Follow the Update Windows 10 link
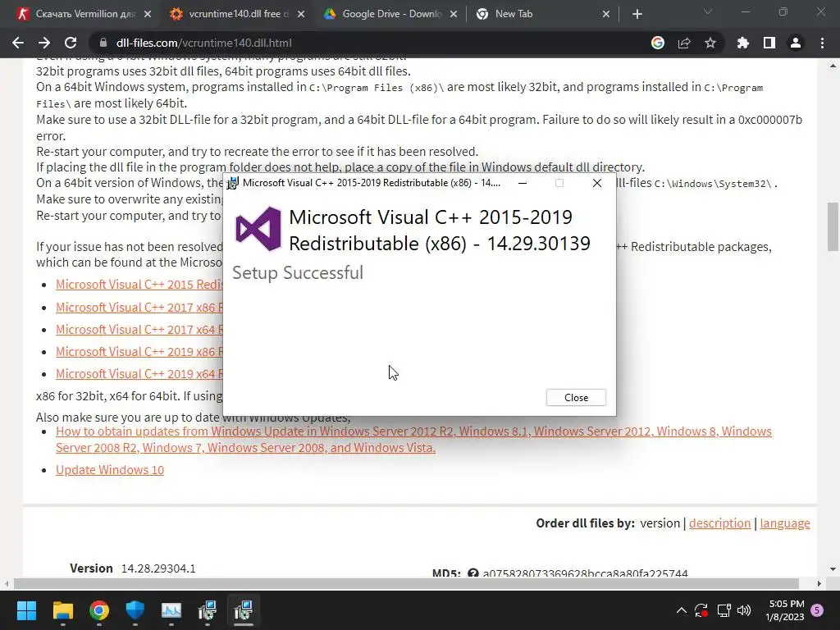 coord(110,470)
